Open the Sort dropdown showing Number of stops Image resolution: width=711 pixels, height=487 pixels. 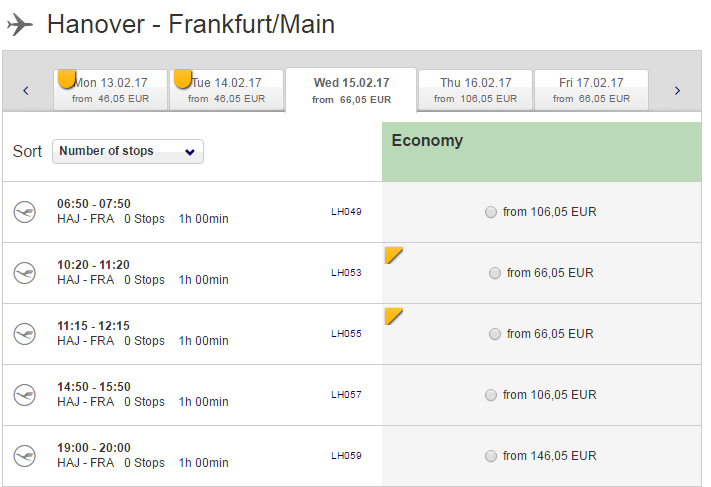[128, 151]
